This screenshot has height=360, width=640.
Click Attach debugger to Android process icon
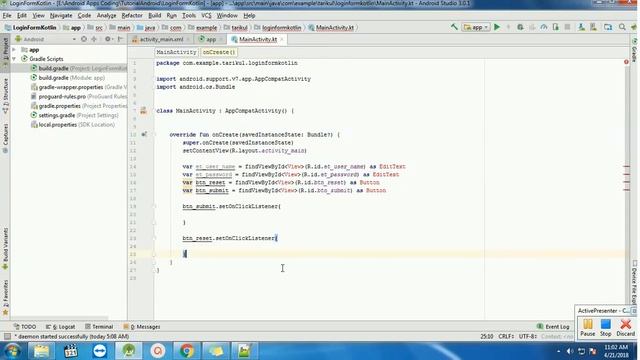pos(556,27)
